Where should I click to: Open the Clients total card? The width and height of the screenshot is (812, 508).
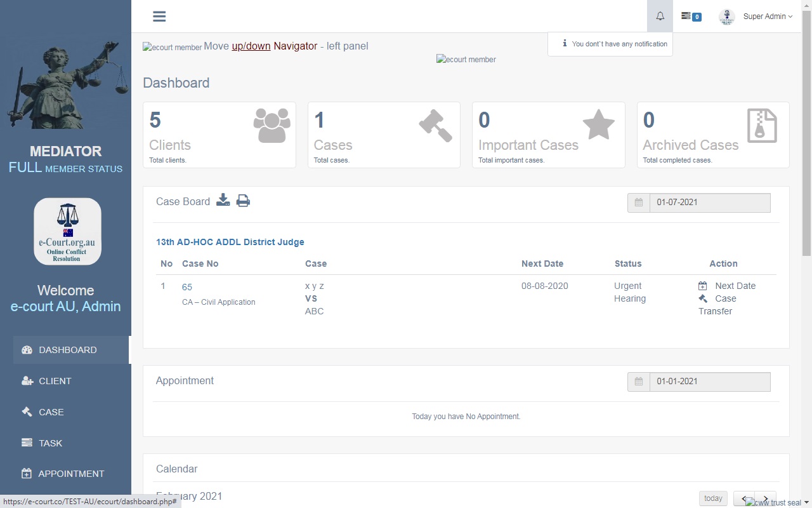click(219, 135)
